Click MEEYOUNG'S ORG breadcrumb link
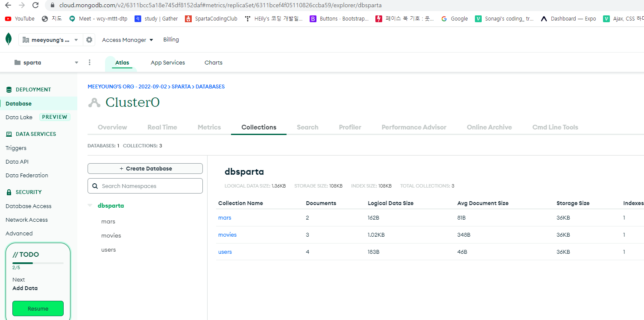The image size is (644, 320). tap(127, 87)
